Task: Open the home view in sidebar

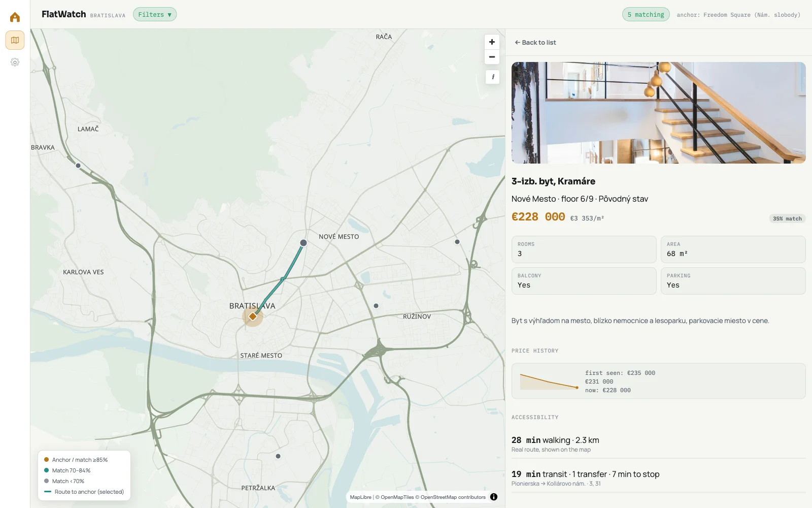Action: (15, 17)
